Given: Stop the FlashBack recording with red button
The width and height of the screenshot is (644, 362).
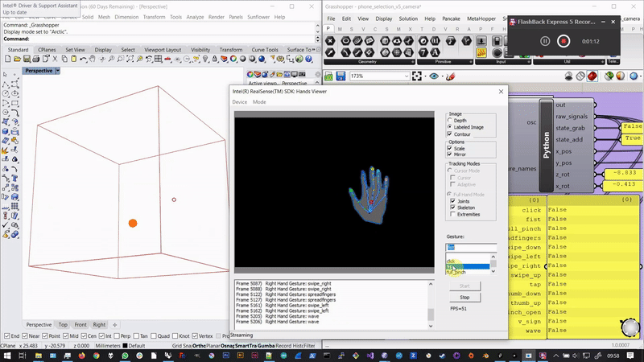Looking at the screenshot, I should [x=564, y=40].
